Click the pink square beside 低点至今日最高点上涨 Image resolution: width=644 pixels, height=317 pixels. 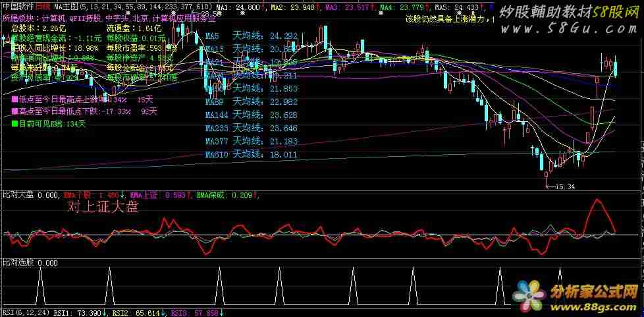(14, 100)
